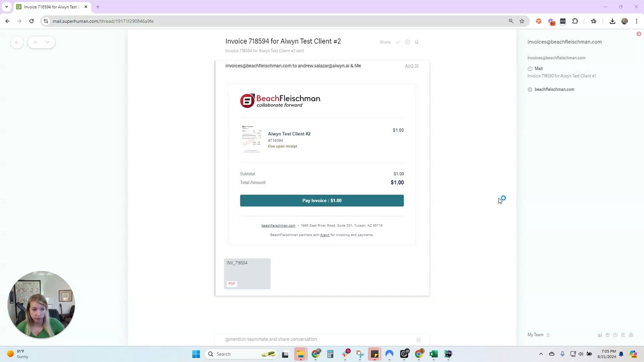Show hidden system tray icons chevron
The image size is (644, 362).
click(541, 354)
